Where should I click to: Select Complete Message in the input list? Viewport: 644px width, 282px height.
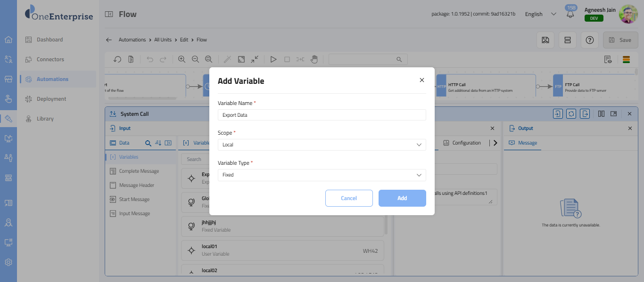pos(139,171)
